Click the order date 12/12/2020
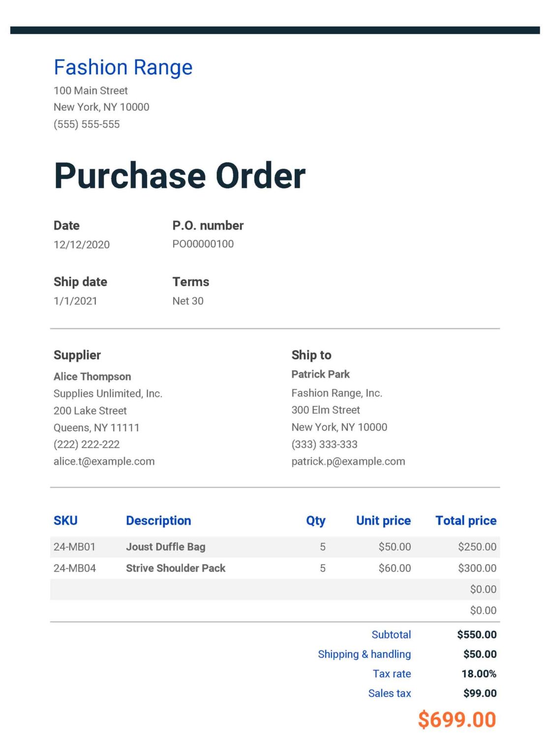The height and width of the screenshot is (756, 550). pos(82,245)
